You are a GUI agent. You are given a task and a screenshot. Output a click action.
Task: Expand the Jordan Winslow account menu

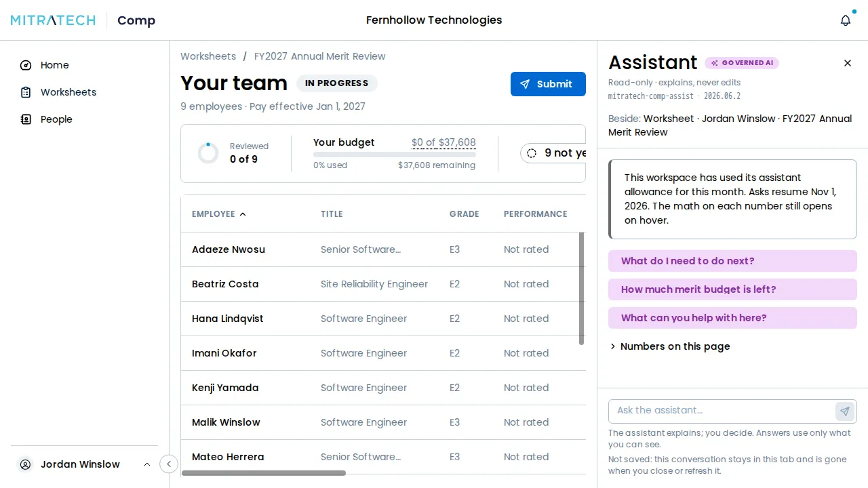(84, 464)
